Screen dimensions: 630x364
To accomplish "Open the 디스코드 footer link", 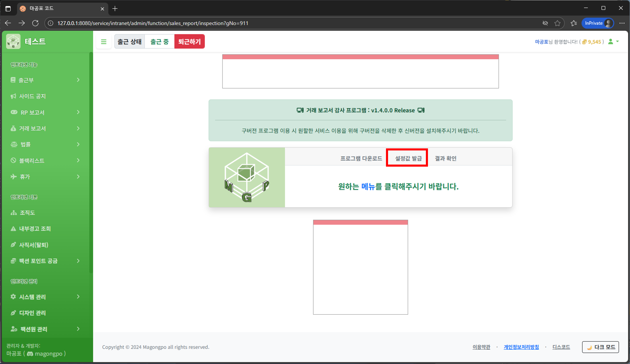I will (x=561, y=347).
